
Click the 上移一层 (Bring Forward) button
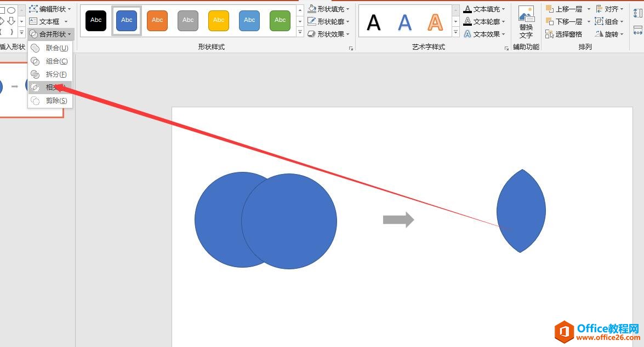coord(565,9)
